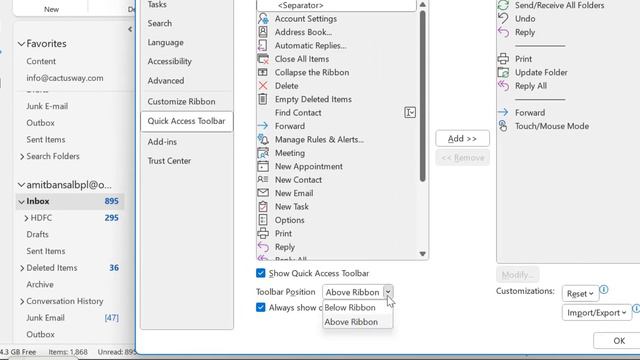Click Print icon in left commands list
The width and height of the screenshot is (640, 360).
263,233
